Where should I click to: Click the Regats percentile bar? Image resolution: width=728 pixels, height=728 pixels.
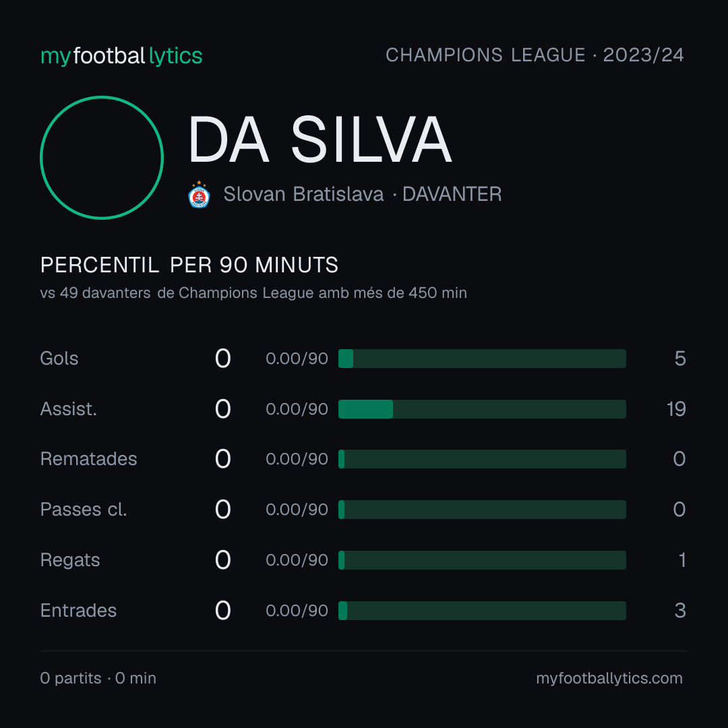(x=482, y=560)
